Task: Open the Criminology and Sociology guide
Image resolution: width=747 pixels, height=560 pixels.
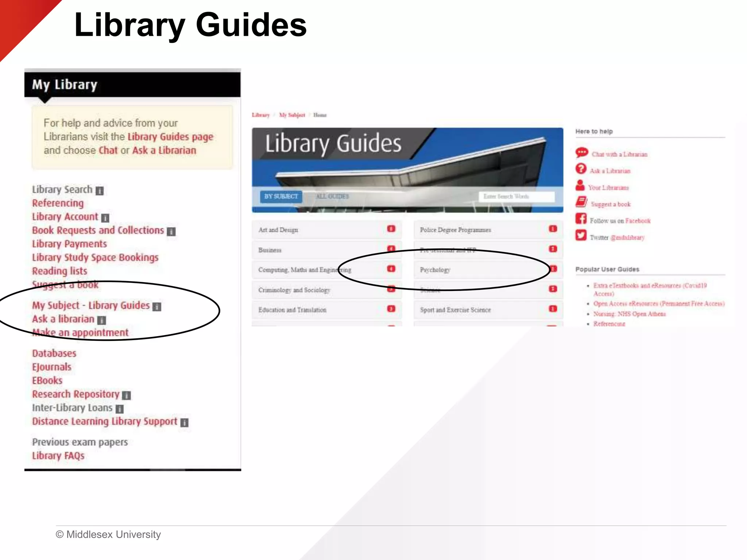Action: 327,290
